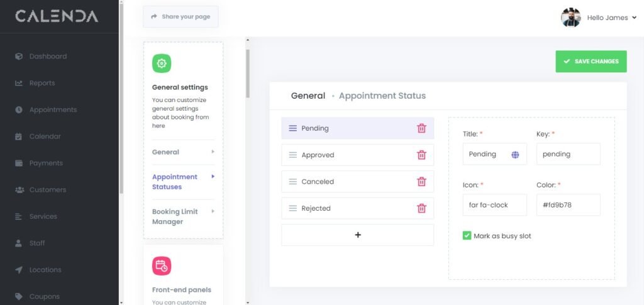Click the green General settings gear icon
Viewport: 644px width, 305px height.
[162, 64]
